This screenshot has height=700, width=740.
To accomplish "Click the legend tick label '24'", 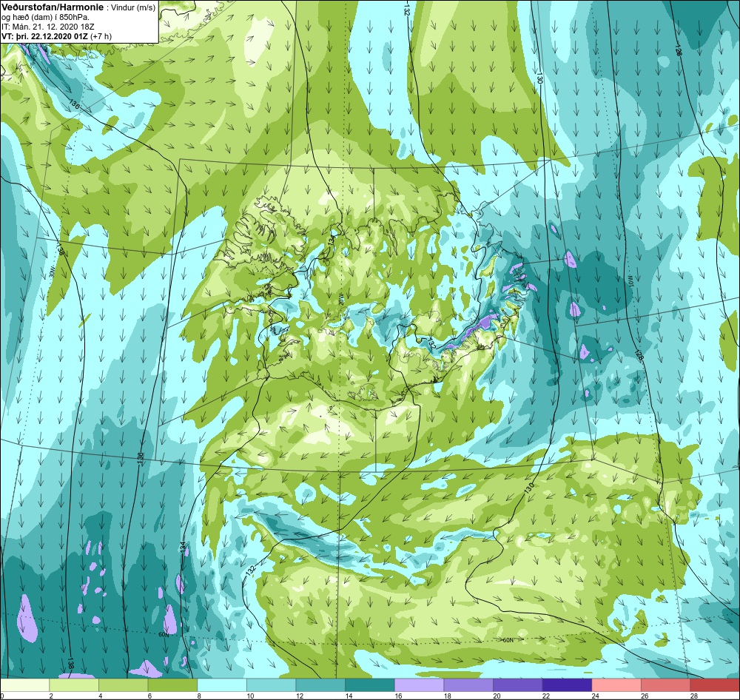I will click(x=596, y=696).
